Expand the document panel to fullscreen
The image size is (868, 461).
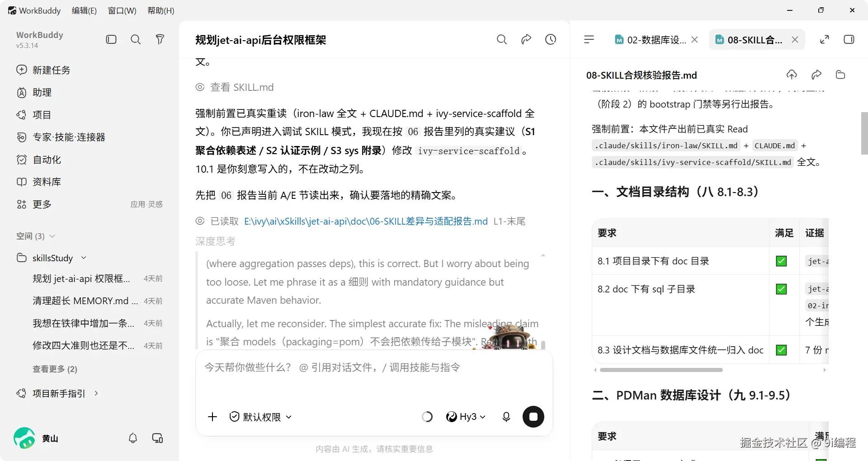click(x=825, y=39)
